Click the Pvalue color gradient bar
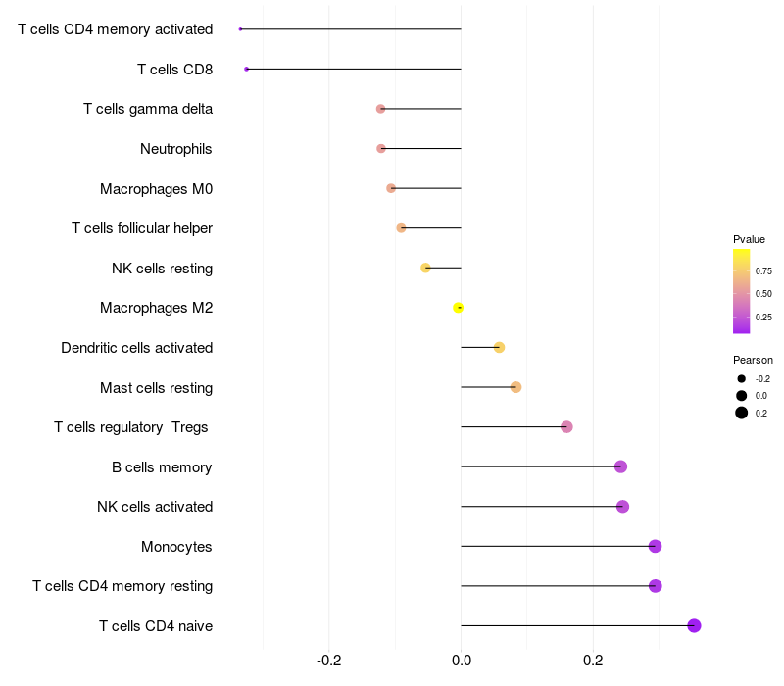 (x=742, y=291)
